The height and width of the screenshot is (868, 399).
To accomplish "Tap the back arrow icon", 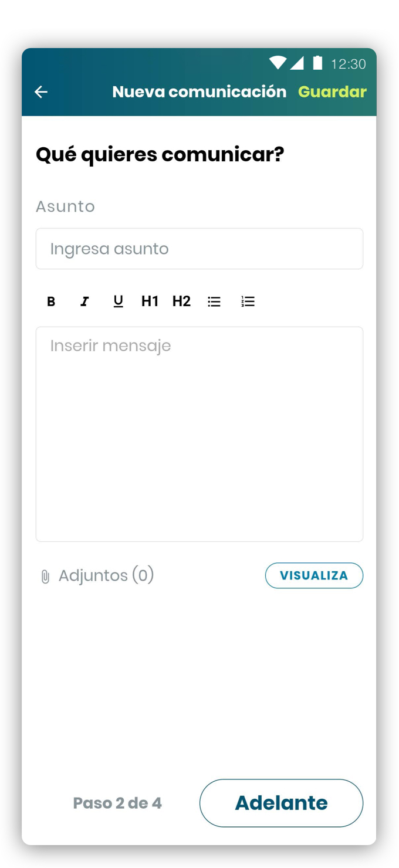I will [x=41, y=91].
